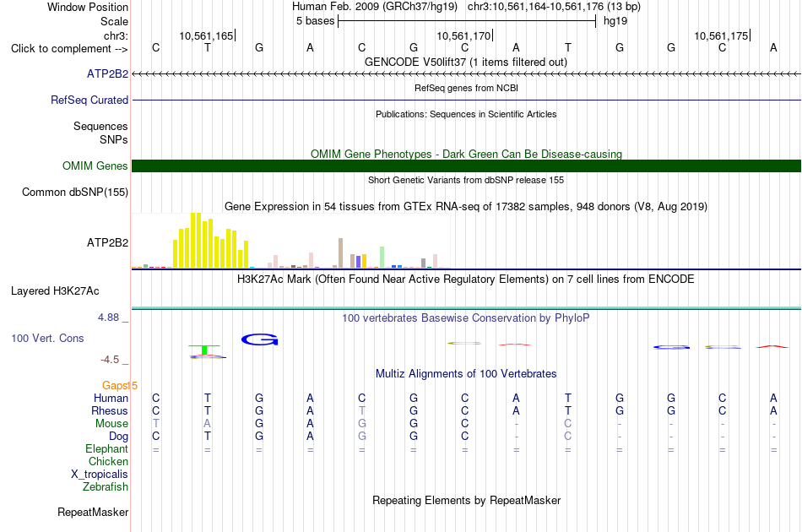Viewport: 802px width, 532px height.
Task: Click the Rhesus species row label
Action: (x=110, y=410)
